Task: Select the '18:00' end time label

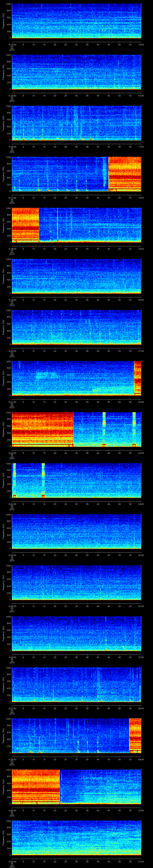Action: (141, 198)
